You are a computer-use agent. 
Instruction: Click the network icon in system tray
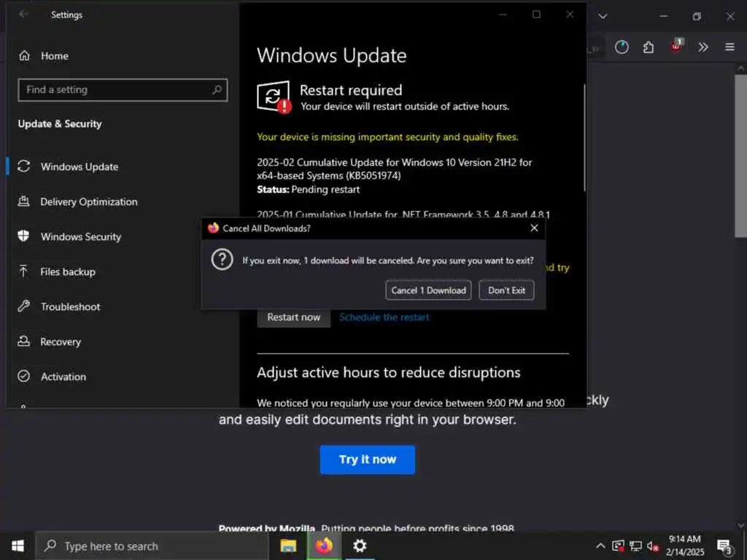[x=635, y=546]
